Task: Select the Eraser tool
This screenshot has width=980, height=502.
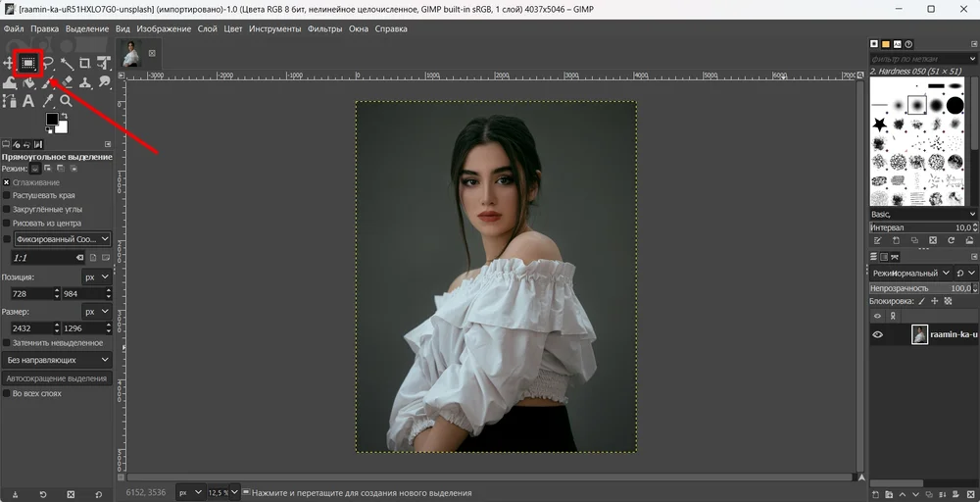Action: 66,82
